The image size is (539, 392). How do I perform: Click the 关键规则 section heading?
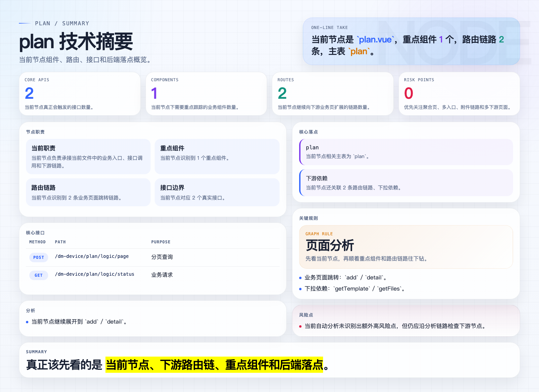click(309, 218)
